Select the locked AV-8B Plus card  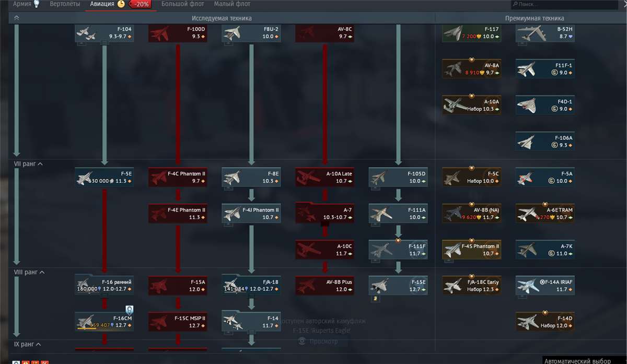pos(324,285)
